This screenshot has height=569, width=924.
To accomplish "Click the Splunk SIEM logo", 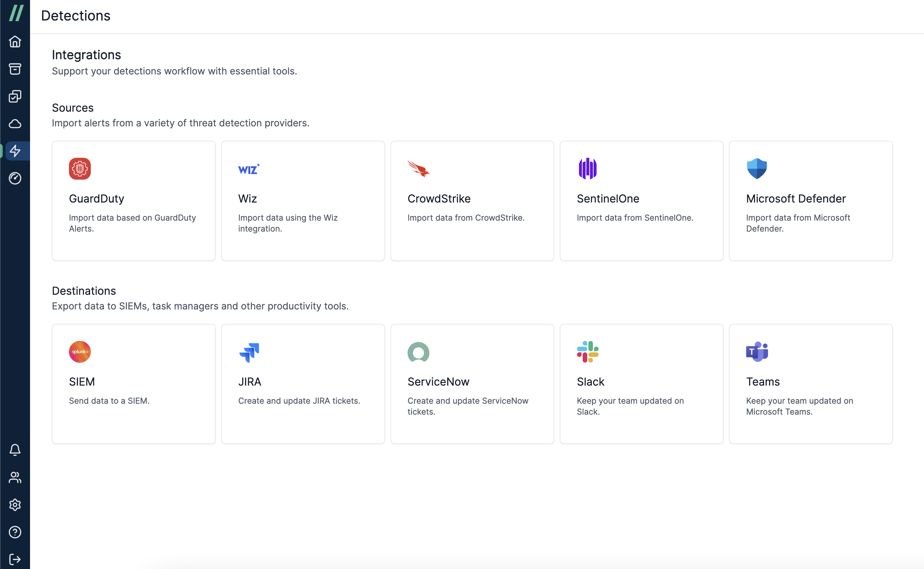I will 80,351.
